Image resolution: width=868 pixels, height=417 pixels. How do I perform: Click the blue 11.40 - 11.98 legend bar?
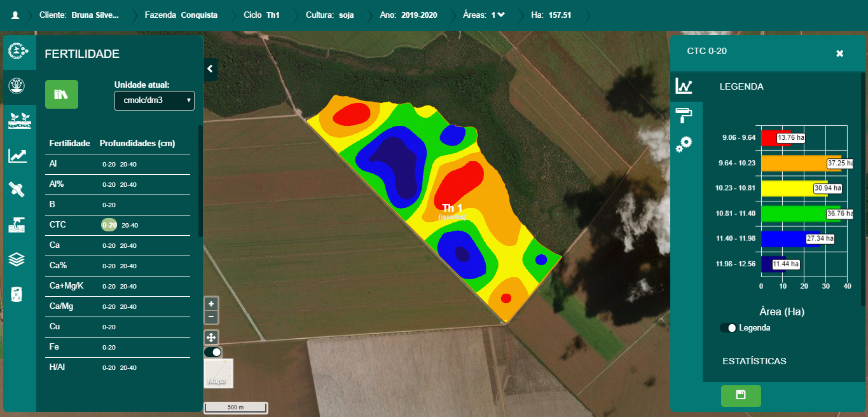790,239
